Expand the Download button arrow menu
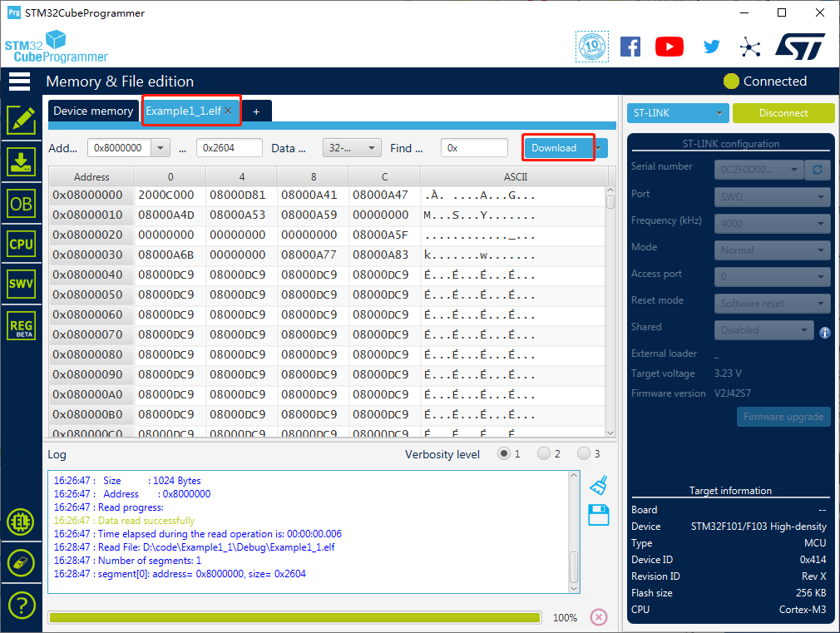The height and width of the screenshot is (633, 840). tap(600, 148)
